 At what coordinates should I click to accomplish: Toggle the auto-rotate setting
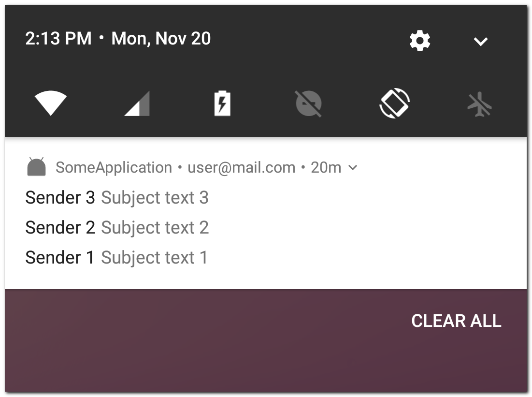(394, 103)
